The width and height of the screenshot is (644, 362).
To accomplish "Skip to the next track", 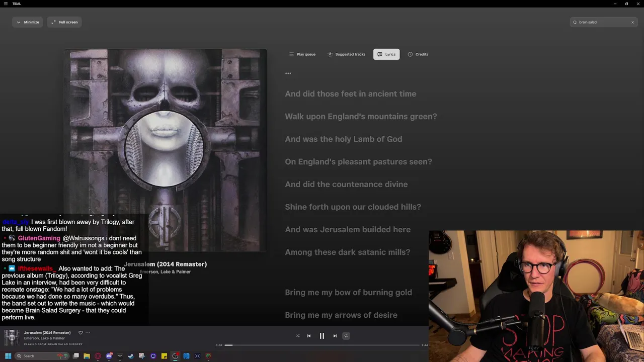I will [x=335, y=336].
